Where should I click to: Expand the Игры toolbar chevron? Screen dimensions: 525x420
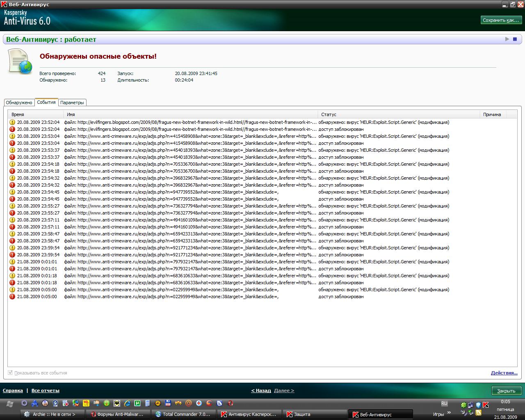tap(449, 413)
